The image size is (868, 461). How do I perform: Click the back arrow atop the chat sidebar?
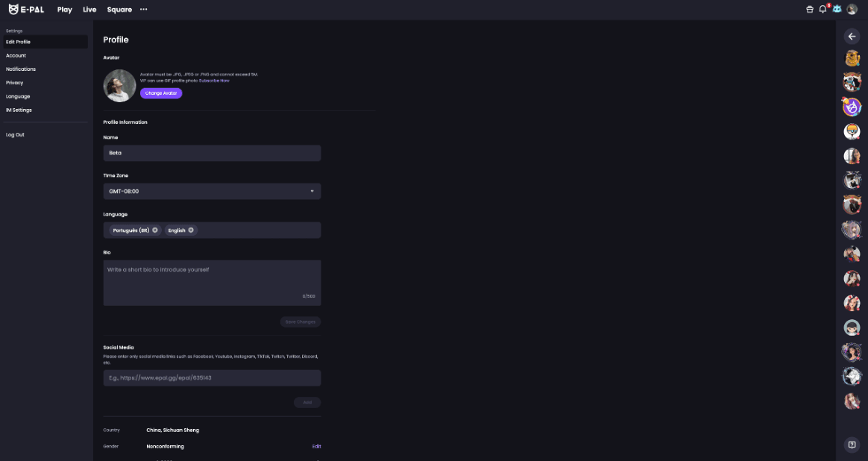851,36
